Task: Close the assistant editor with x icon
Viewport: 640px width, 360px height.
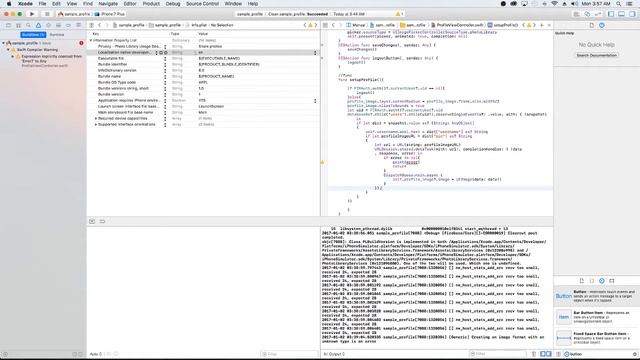Action: click(x=549, y=25)
